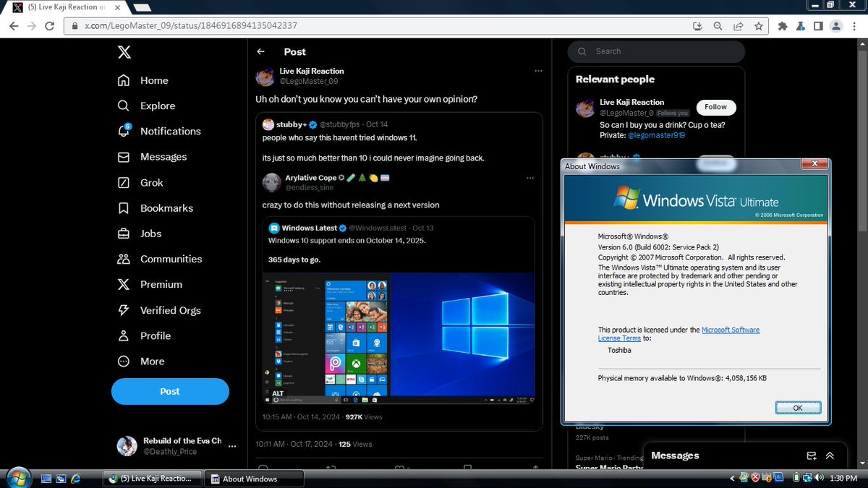Open Messages in the left sidebar
Viewport: 868px width, 488px height.
coord(153,157)
